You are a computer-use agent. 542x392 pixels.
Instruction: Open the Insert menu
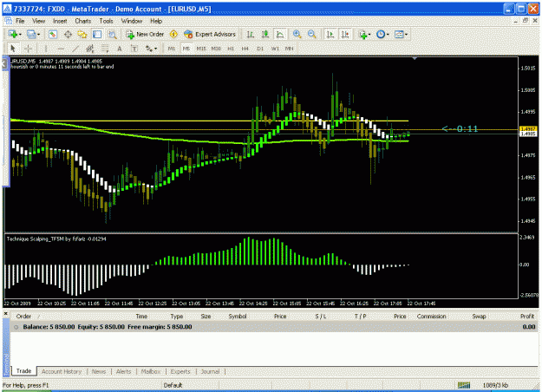tap(60, 21)
